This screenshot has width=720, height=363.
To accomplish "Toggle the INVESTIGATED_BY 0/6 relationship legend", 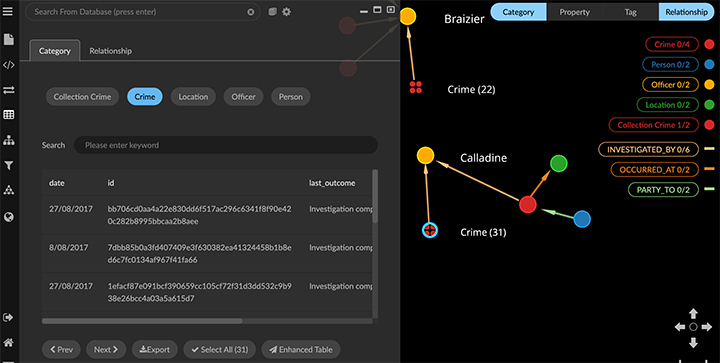I will click(648, 150).
